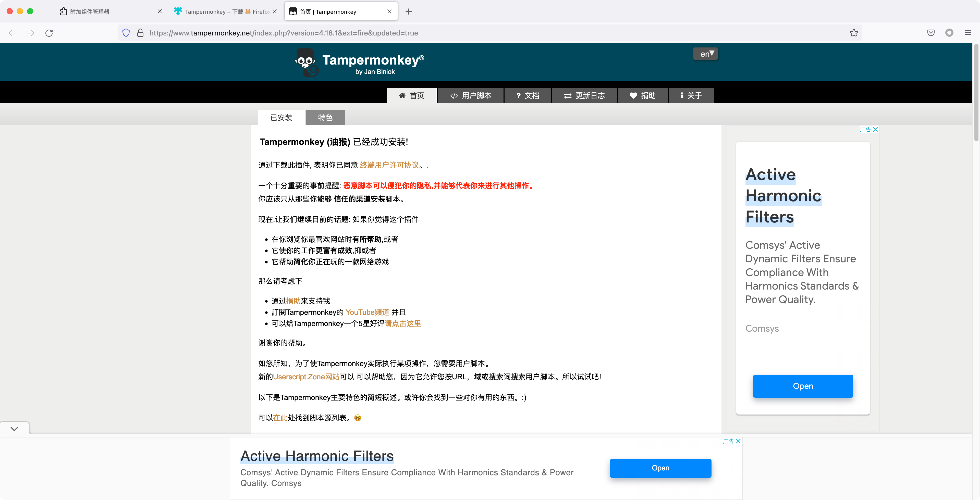Viewport: 980px width, 500px height.
Task: Save page to Pocket
Action: point(931,33)
